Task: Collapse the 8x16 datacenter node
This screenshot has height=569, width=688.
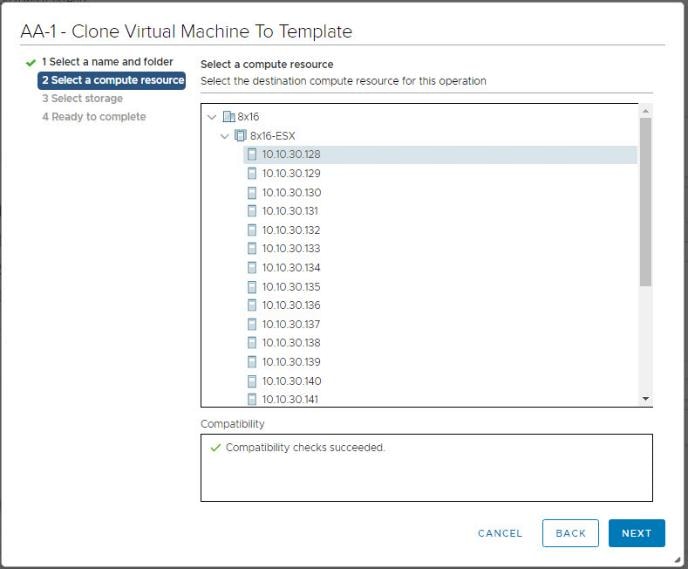Action: point(211,117)
